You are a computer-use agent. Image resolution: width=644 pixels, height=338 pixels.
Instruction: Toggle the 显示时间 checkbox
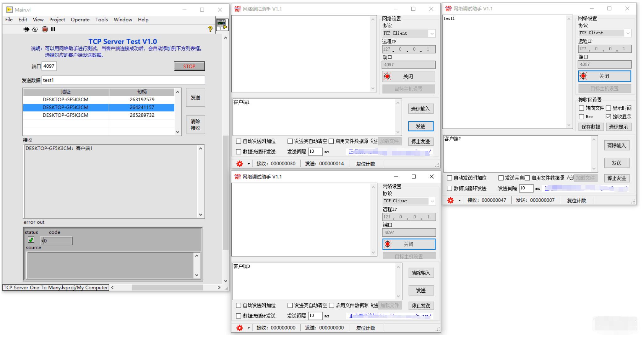point(608,108)
